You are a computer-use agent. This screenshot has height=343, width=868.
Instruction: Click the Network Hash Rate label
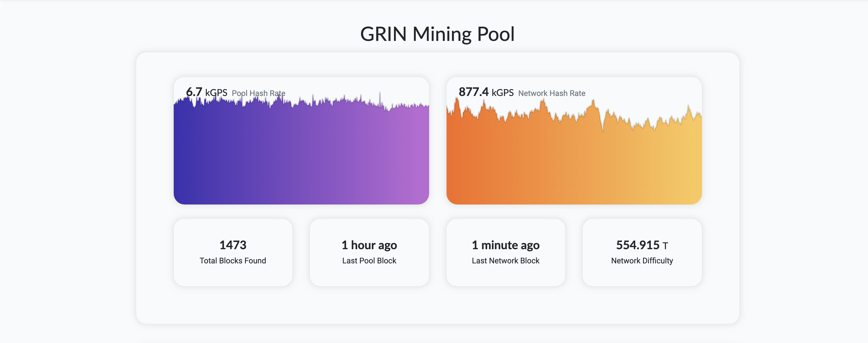pos(552,94)
